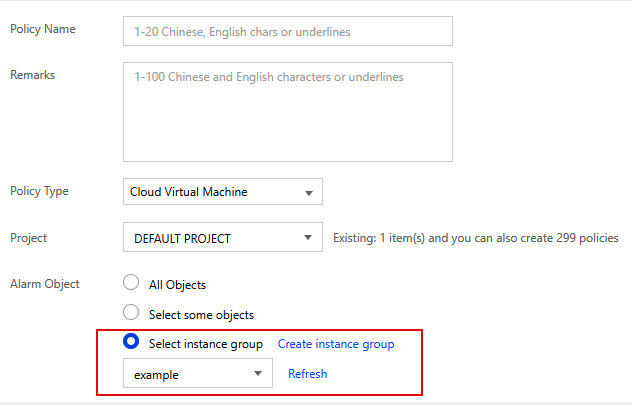The width and height of the screenshot is (632, 405).
Task: Focus the Remarks text area
Action: (x=287, y=111)
